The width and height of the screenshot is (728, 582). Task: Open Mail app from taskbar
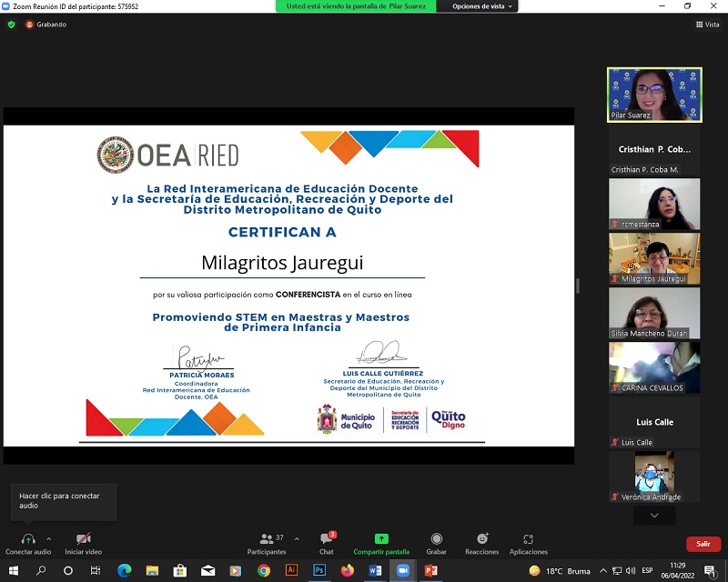pyautogui.click(x=207, y=570)
